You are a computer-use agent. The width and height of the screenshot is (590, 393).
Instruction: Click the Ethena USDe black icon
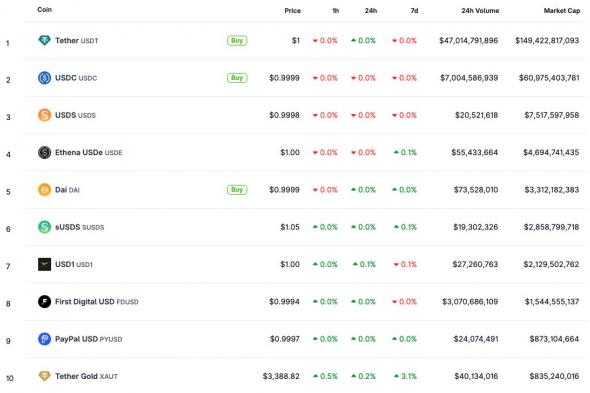[x=44, y=152]
